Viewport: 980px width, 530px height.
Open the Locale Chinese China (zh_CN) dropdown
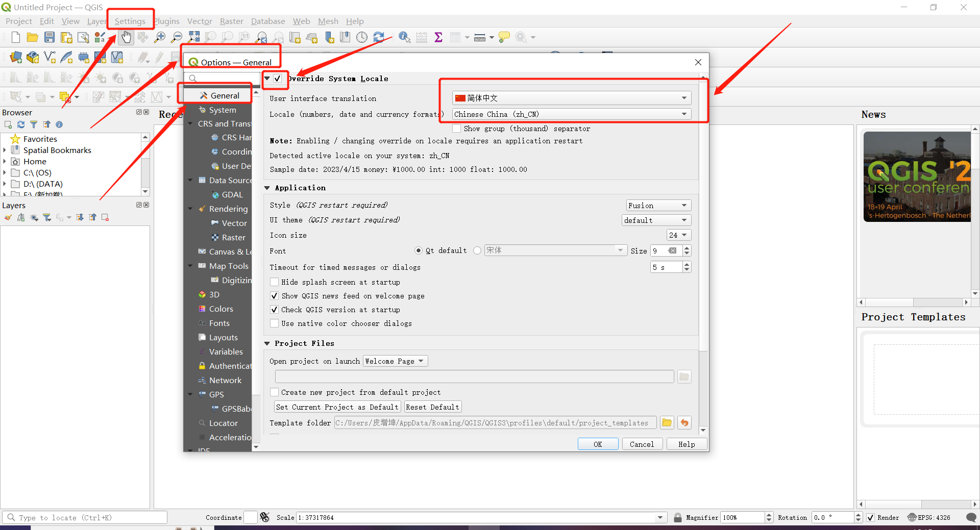pyautogui.click(x=572, y=114)
